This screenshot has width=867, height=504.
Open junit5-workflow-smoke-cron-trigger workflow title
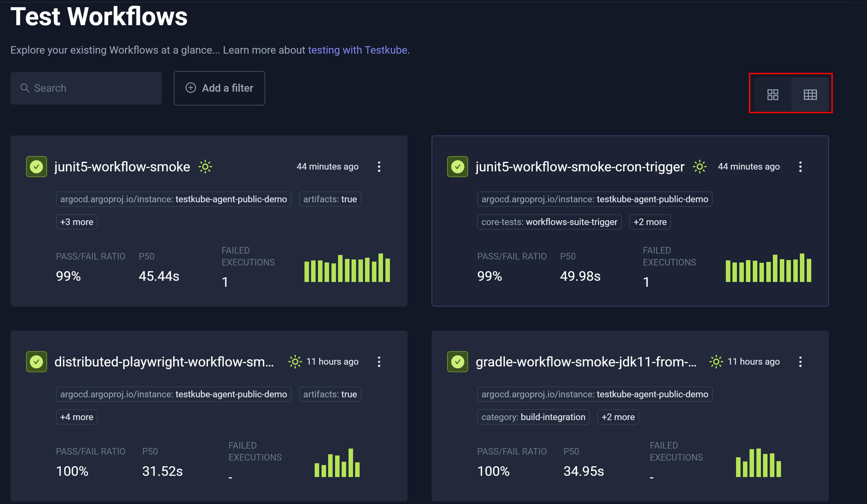click(x=580, y=167)
